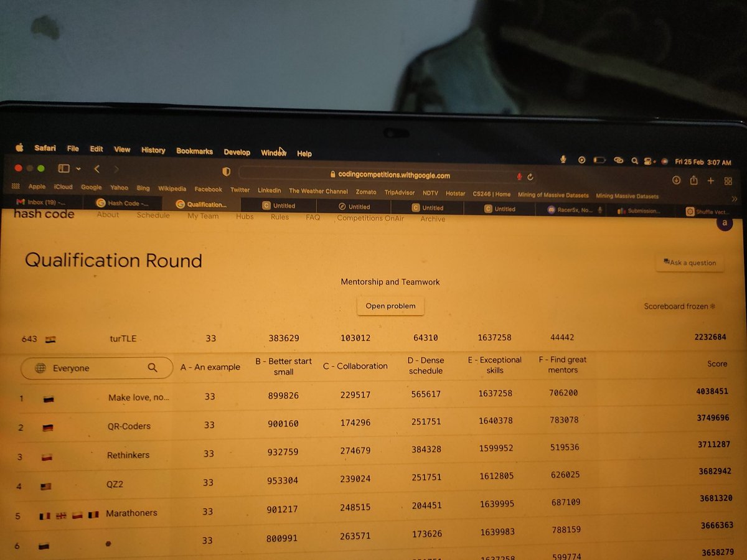Image resolution: width=747 pixels, height=560 pixels.
Task: Click the Ask a question button
Action: 690,263
